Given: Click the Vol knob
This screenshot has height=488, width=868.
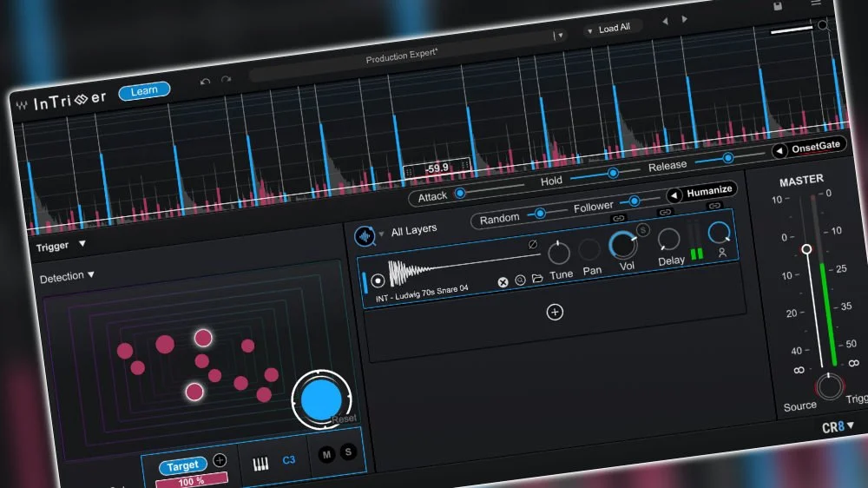Looking at the screenshot, I should [x=622, y=246].
